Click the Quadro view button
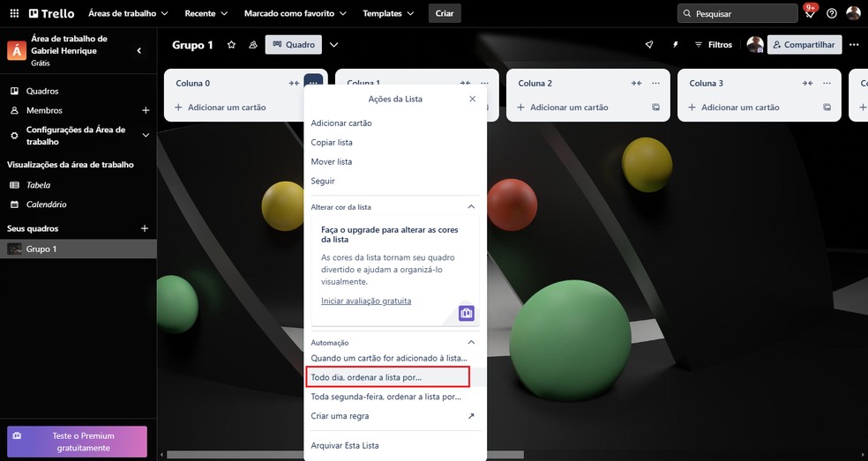Viewport: 868px width, 461px height. tap(294, 45)
